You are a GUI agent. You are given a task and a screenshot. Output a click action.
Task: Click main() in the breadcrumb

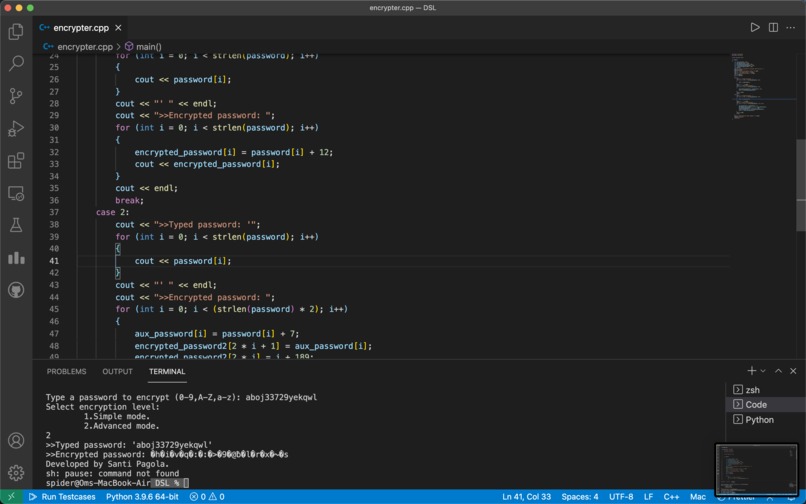click(149, 47)
